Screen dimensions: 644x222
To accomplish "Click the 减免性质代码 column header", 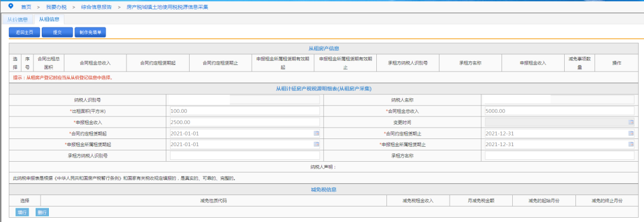I will pos(213,201).
